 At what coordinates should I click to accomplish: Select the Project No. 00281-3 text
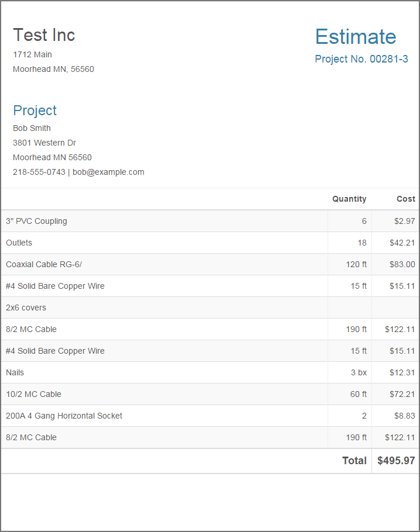362,59
